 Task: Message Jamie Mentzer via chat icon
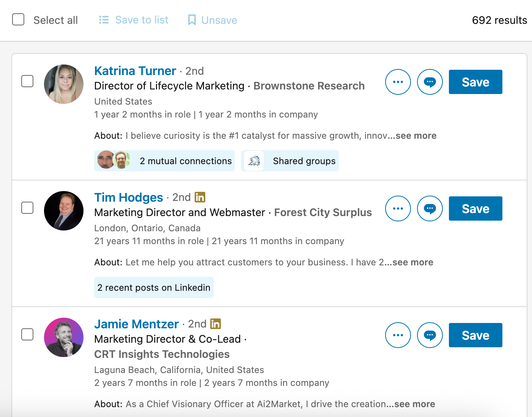[x=430, y=335]
